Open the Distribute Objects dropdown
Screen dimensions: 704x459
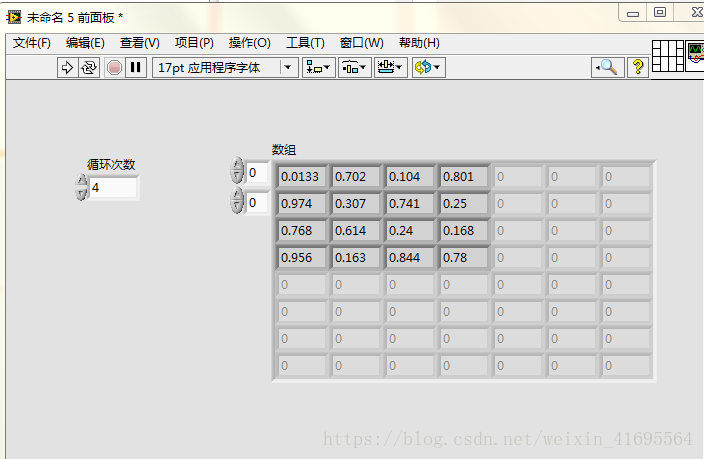[354, 68]
